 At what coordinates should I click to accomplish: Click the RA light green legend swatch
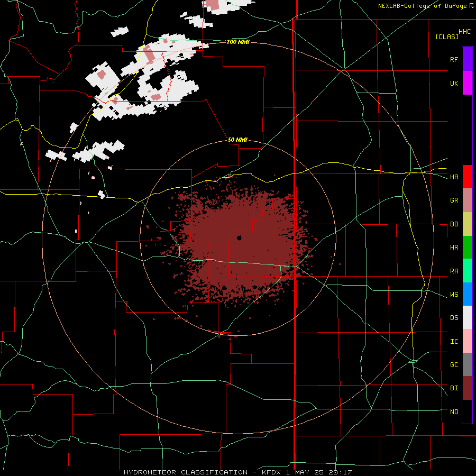pos(467,271)
